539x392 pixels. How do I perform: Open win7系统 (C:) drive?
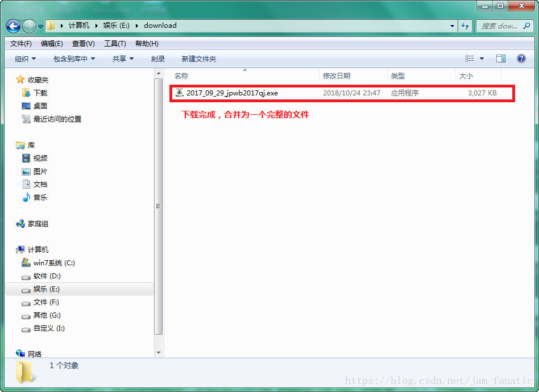(54, 263)
